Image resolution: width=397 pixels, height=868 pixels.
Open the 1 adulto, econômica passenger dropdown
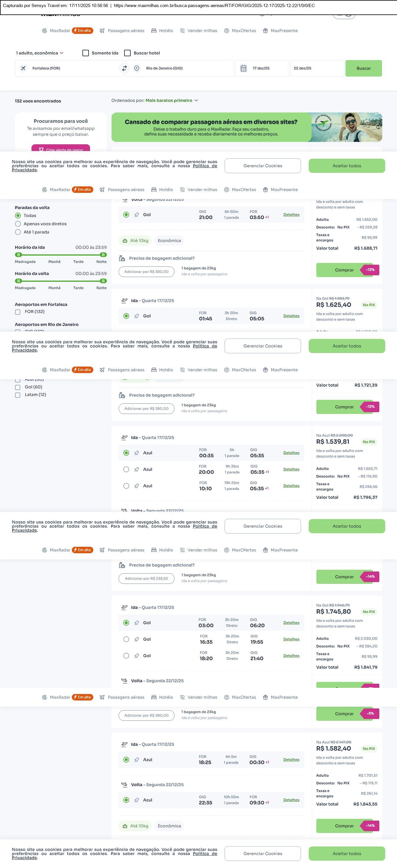pyautogui.click(x=39, y=53)
